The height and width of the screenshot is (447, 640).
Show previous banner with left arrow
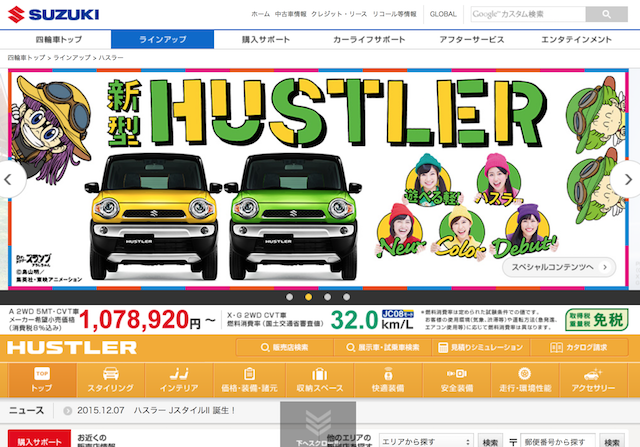8,180
